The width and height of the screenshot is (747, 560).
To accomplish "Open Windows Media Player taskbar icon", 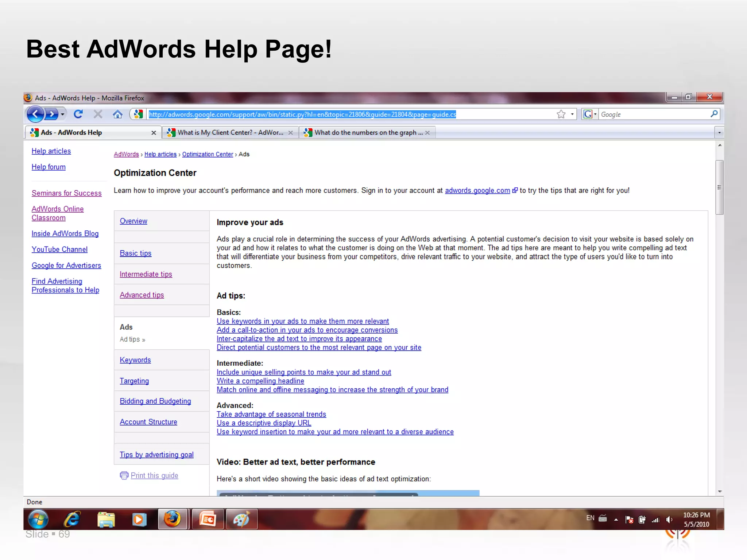I will click(x=139, y=520).
